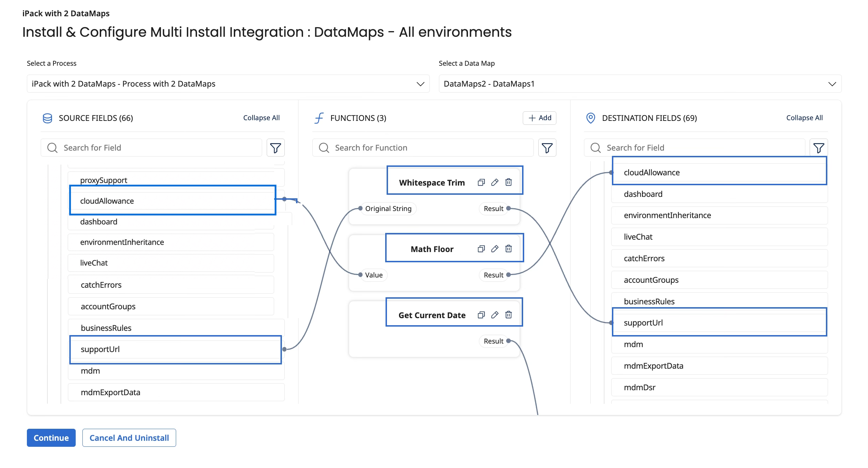The height and width of the screenshot is (468, 868).
Task: Open the Select a Data Map dropdown
Action: (640, 84)
